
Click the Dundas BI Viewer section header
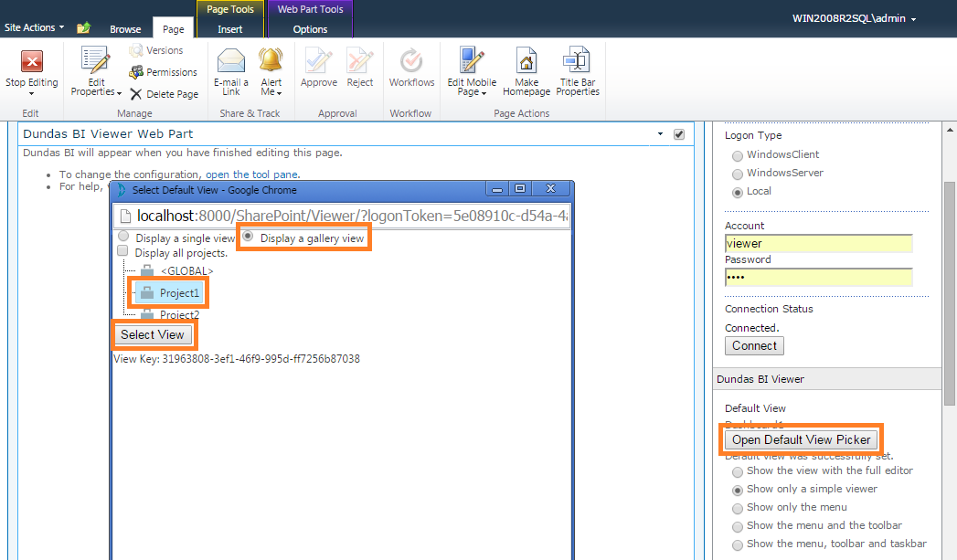pos(827,379)
